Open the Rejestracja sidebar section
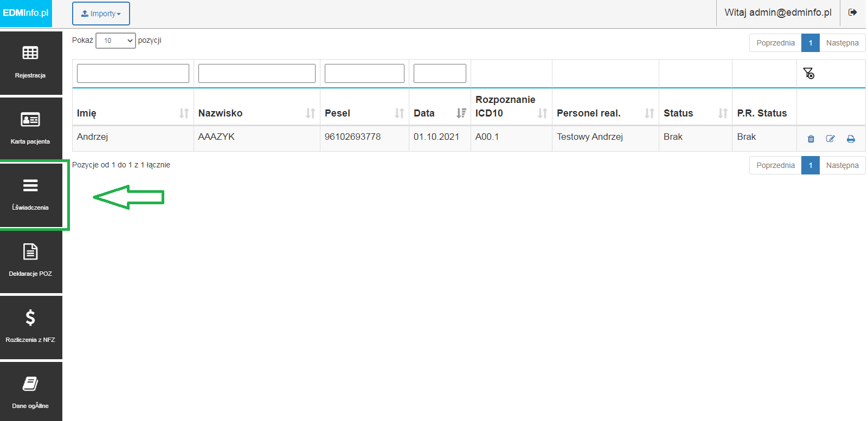Viewport: 868px width, 421px height. 31,63
